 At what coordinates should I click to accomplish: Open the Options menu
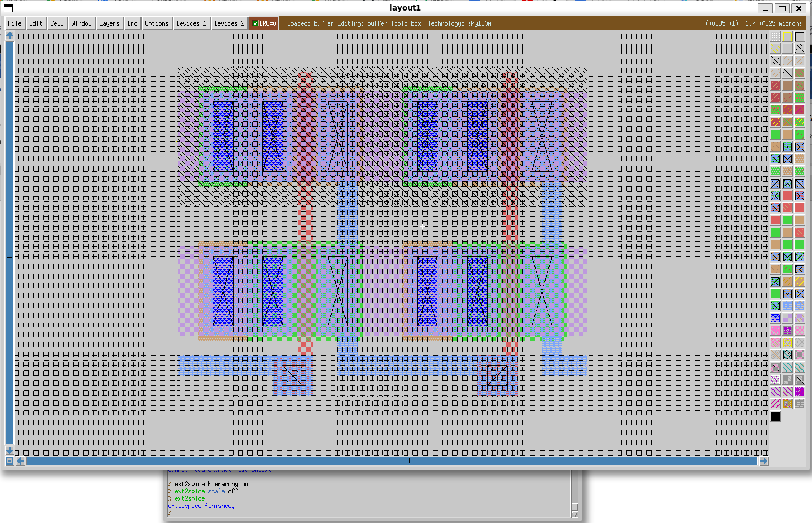coord(157,23)
